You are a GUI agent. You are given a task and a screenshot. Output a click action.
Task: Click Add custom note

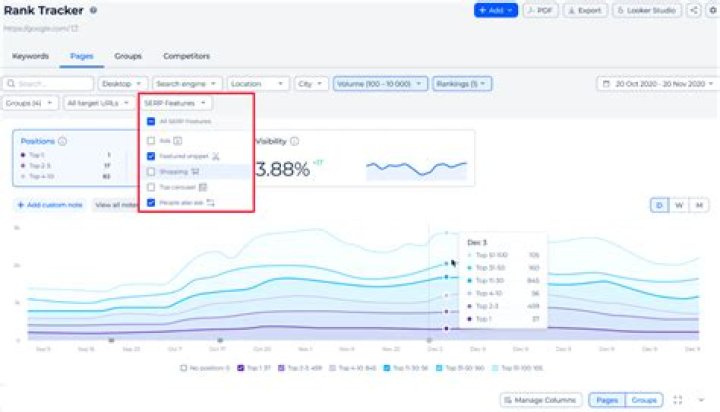click(50, 204)
